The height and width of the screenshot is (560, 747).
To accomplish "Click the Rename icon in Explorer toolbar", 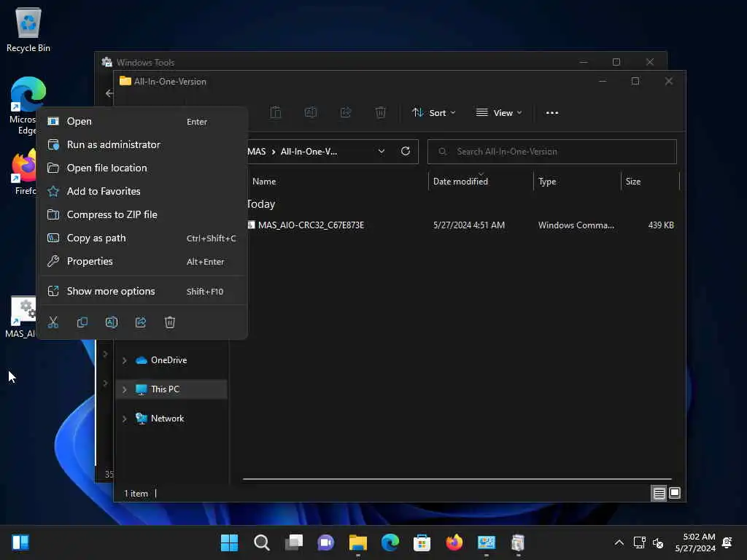I will (x=311, y=113).
